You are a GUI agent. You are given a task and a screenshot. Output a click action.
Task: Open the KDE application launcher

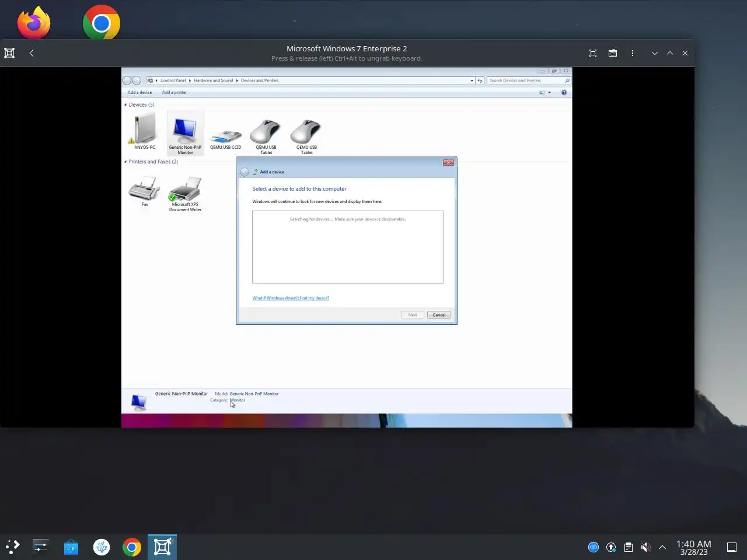click(x=13, y=547)
